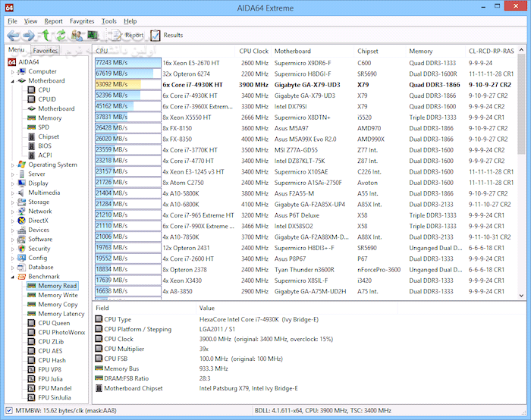
Task: Switch to the Favorites tab
Action: click(45, 51)
